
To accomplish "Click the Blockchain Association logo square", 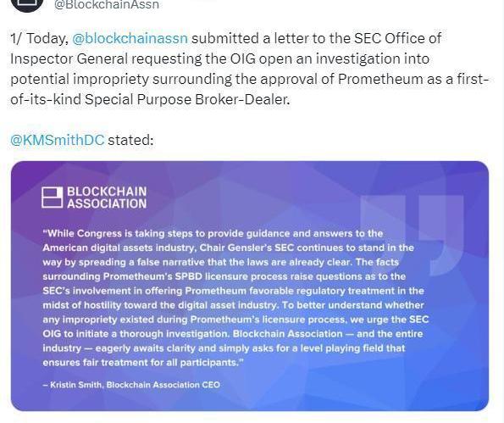I will pyautogui.click(x=52, y=198).
